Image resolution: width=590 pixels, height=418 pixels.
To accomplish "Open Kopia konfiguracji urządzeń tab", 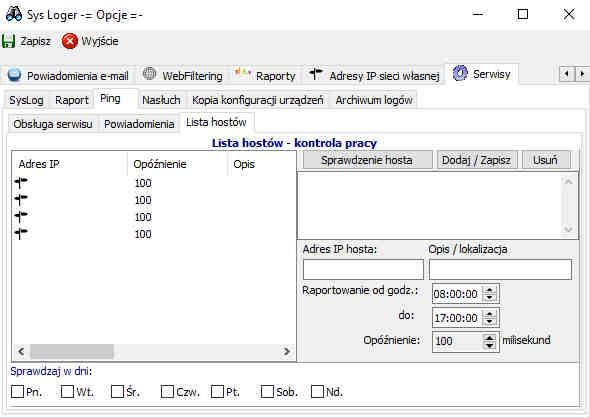I will (x=257, y=100).
